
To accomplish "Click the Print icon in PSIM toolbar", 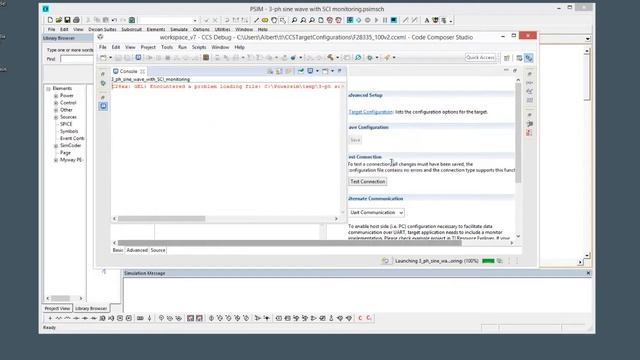I will click(76, 20).
